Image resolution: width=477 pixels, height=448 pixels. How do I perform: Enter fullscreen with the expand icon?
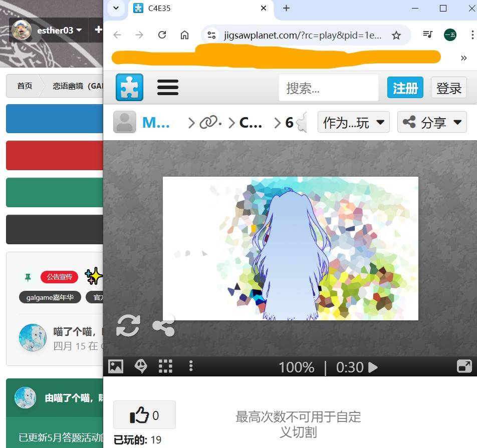464,366
